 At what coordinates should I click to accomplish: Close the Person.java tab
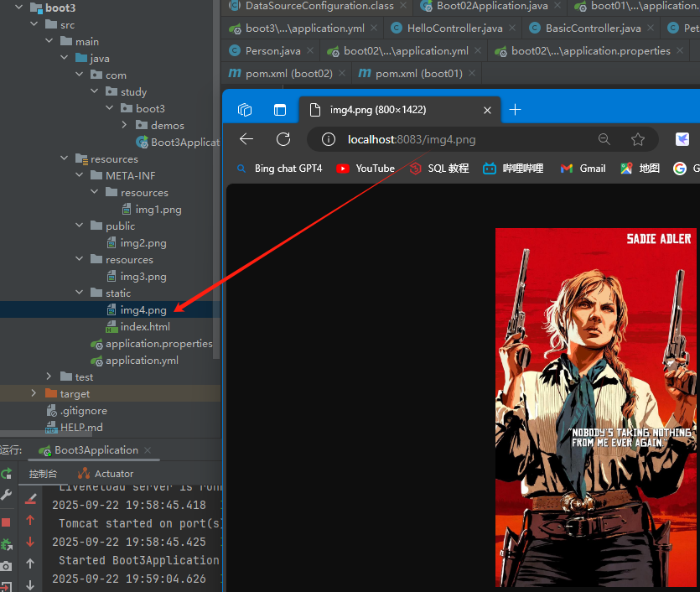tap(310, 50)
